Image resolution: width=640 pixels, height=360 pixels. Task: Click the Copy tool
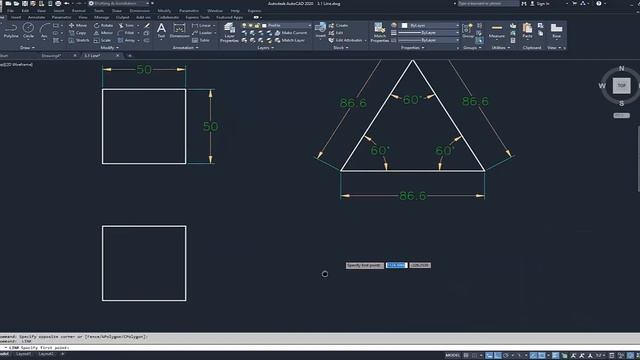[x=78, y=33]
